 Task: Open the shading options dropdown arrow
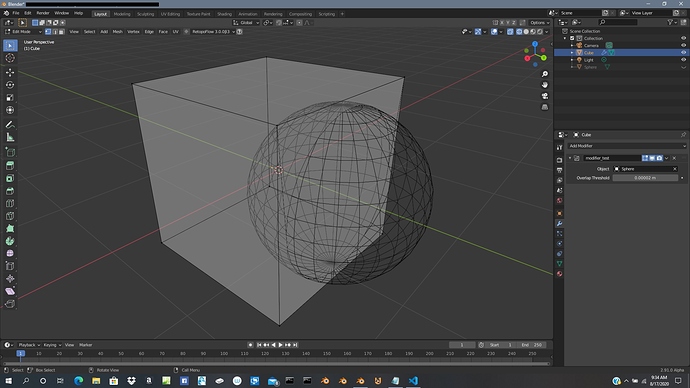547,32
